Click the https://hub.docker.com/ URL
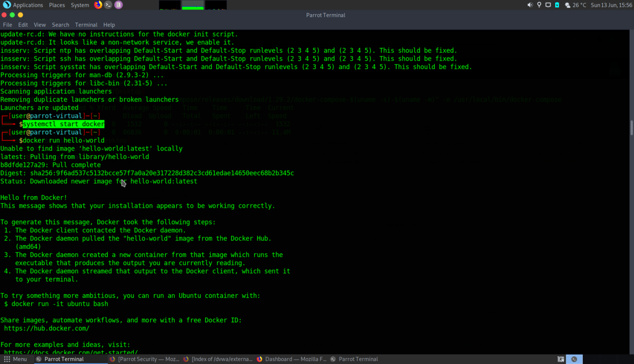The height and width of the screenshot is (364, 634). [x=46, y=328]
